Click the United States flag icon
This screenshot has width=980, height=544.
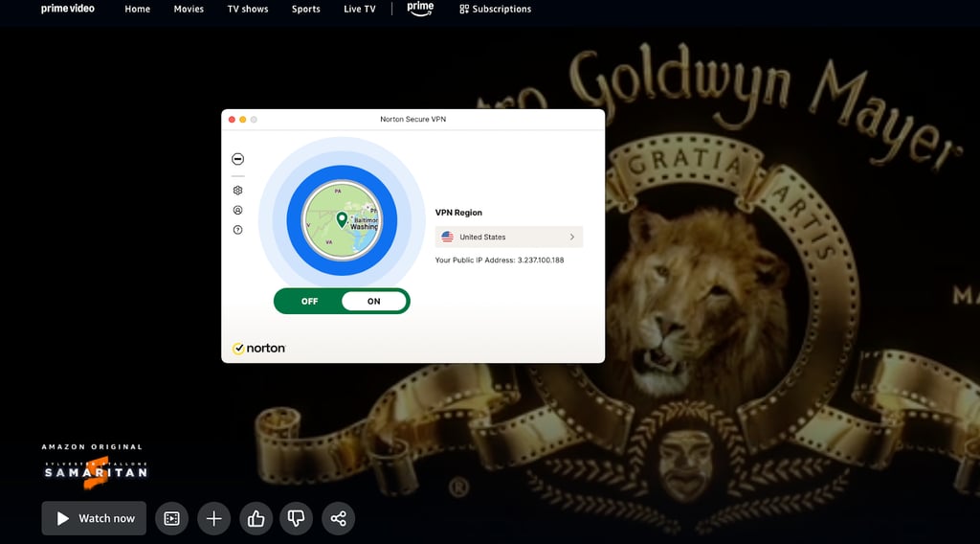point(448,237)
